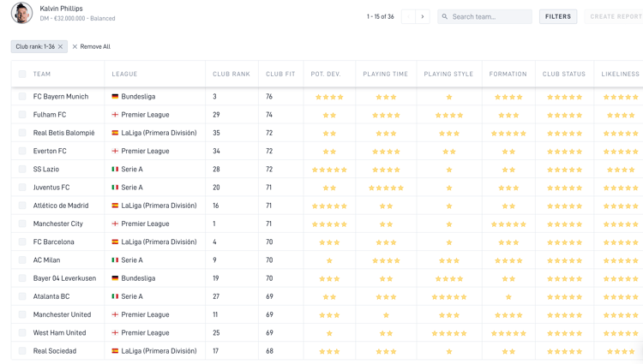The width and height of the screenshot is (643, 364).
Task: Click the search magnifier icon
Action: (444, 17)
